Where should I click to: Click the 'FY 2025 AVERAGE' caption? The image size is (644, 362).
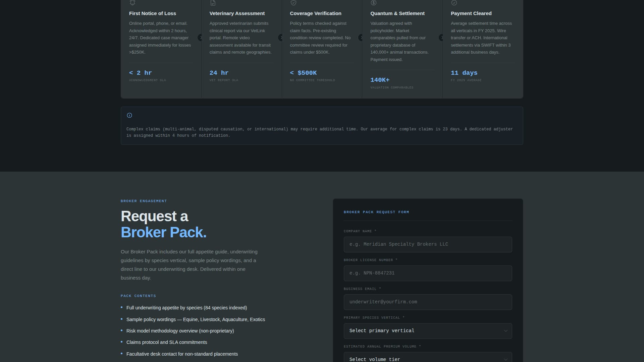coord(466,80)
